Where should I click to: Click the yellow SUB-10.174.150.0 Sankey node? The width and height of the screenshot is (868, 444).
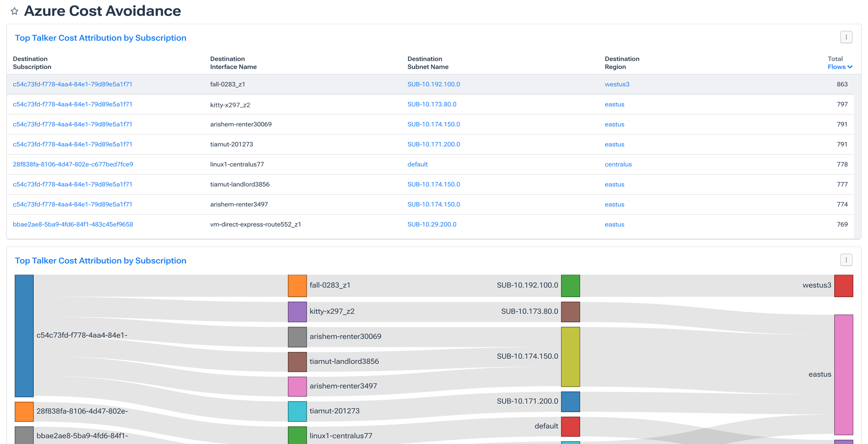570,356
